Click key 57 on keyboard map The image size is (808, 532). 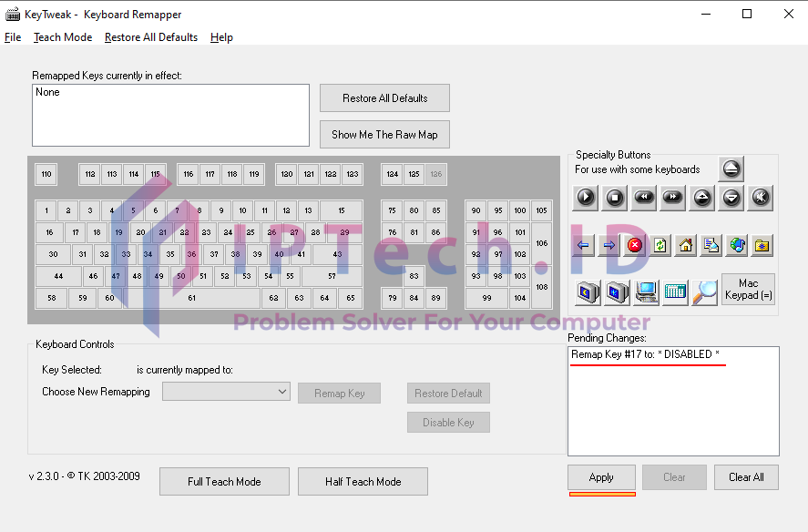[332, 276]
